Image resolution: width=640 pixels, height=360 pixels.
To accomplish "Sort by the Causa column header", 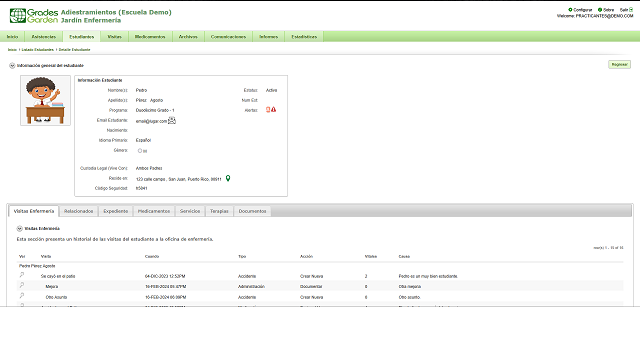I will pyautogui.click(x=404, y=256).
